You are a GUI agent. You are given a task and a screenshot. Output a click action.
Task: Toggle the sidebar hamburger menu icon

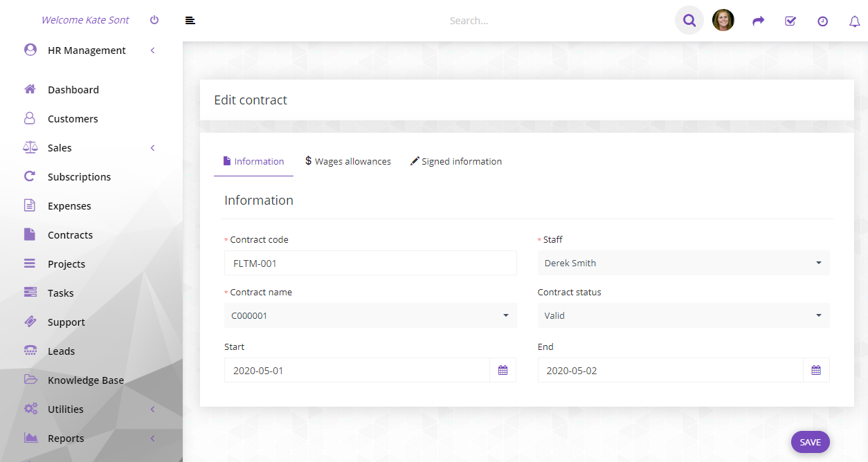point(190,21)
